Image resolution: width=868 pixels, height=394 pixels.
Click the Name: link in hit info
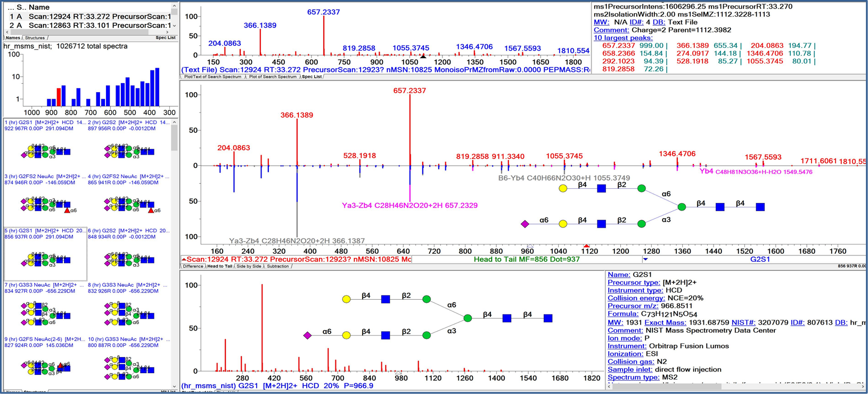619,275
